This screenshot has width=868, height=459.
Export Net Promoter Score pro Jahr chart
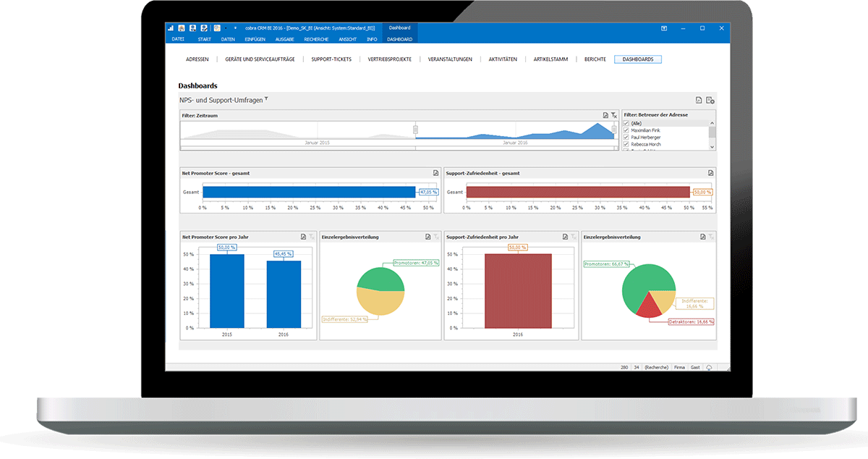click(x=304, y=237)
